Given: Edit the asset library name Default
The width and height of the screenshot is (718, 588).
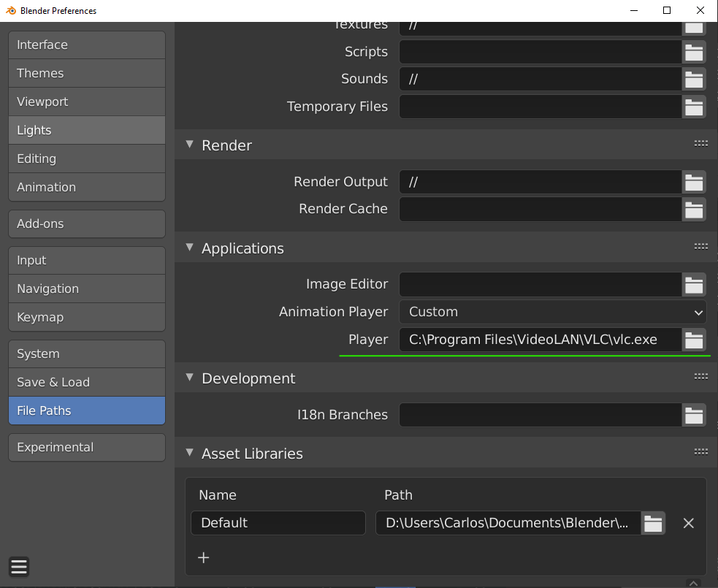Looking at the screenshot, I should pyautogui.click(x=278, y=523).
